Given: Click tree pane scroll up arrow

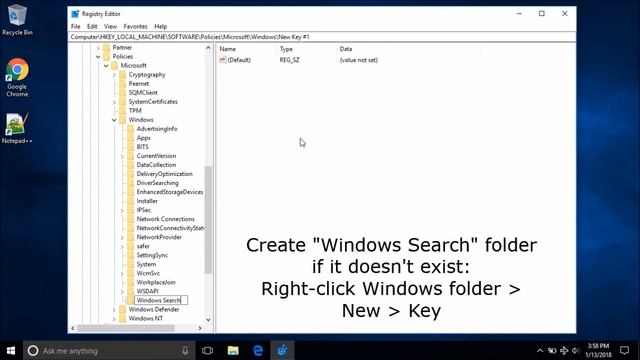Looking at the screenshot, I should pyautogui.click(x=208, y=48).
